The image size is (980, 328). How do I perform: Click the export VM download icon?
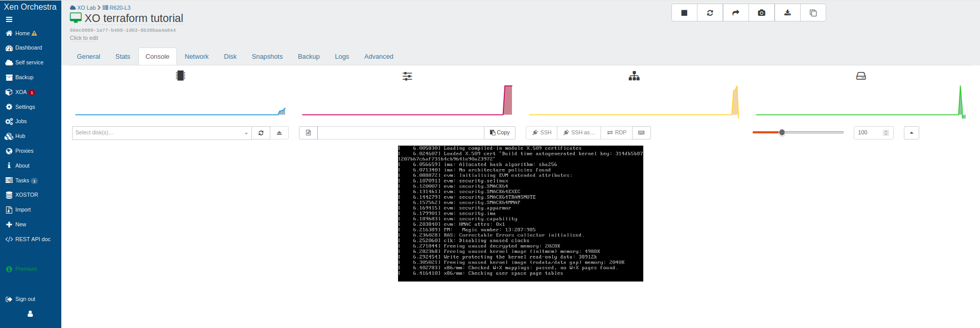(787, 13)
